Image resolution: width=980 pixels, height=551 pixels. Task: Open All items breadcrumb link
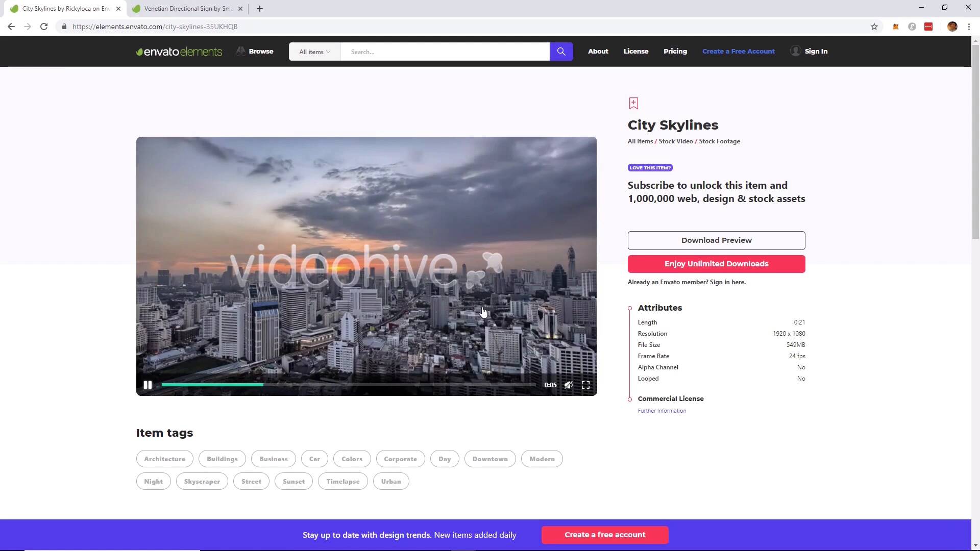[x=640, y=141]
